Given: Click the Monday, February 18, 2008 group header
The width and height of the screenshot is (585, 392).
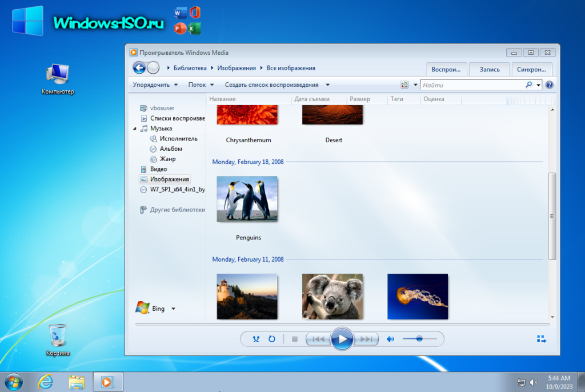Looking at the screenshot, I should tap(248, 162).
